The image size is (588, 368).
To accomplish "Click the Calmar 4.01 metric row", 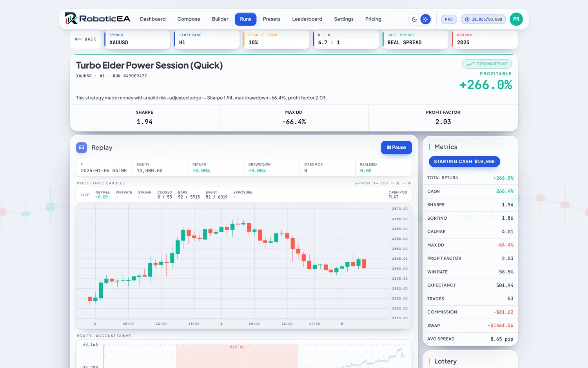I will (470, 231).
